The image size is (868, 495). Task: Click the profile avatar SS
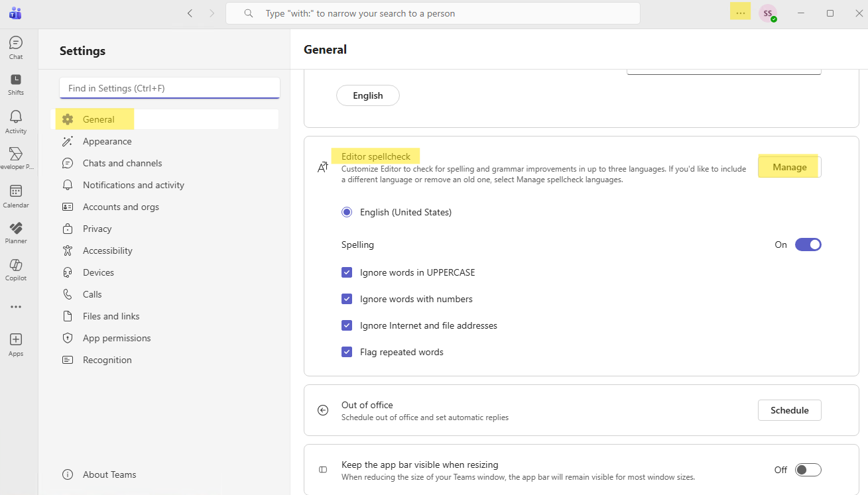pos(767,13)
